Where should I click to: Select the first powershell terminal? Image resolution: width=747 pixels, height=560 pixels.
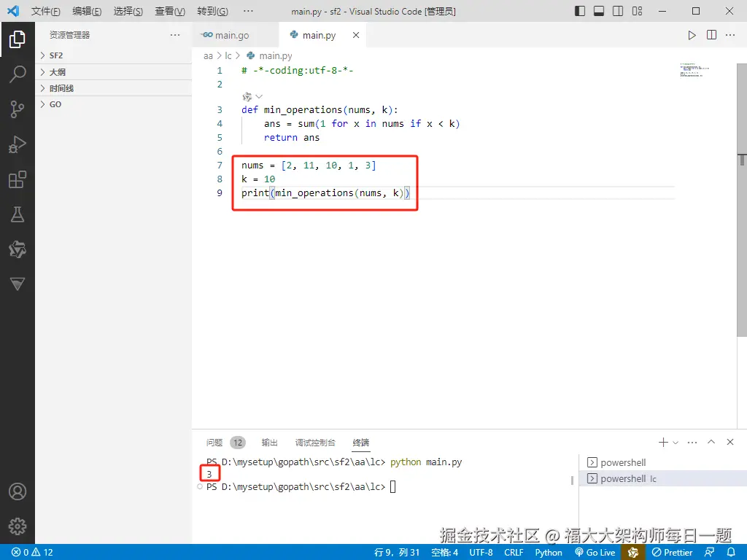pyautogui.click(x=662, y=462)
